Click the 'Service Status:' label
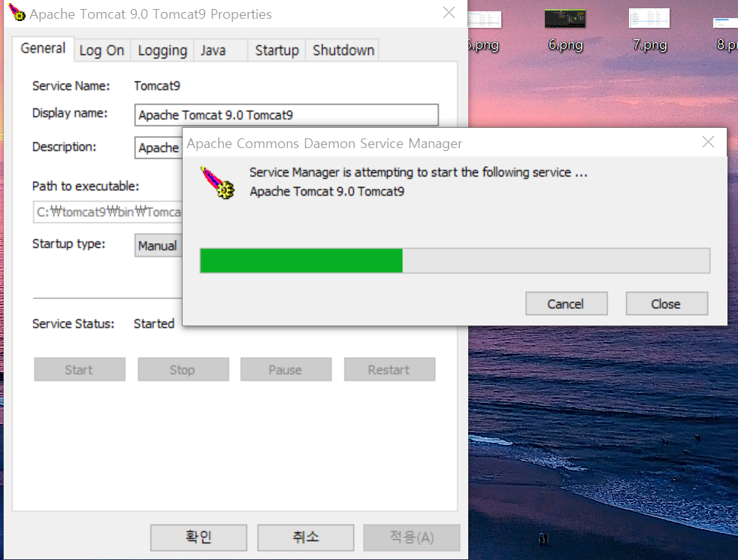 click(73, 324)
